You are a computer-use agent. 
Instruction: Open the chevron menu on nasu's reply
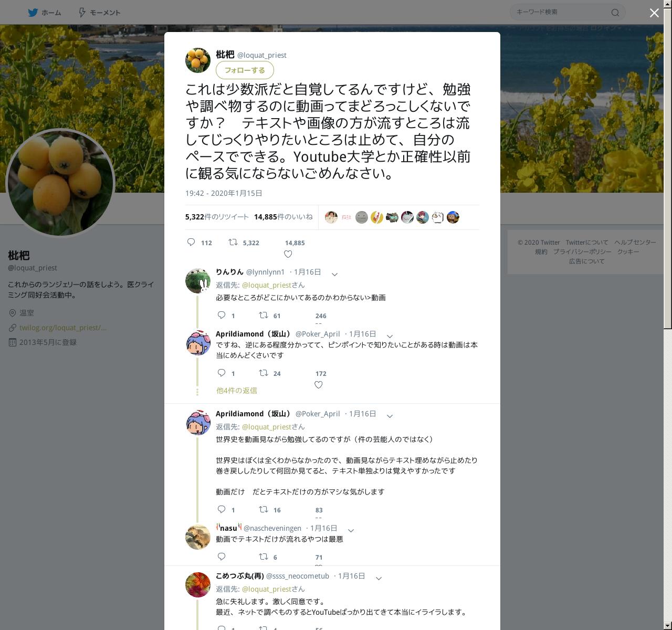click(x=351, y=530)
